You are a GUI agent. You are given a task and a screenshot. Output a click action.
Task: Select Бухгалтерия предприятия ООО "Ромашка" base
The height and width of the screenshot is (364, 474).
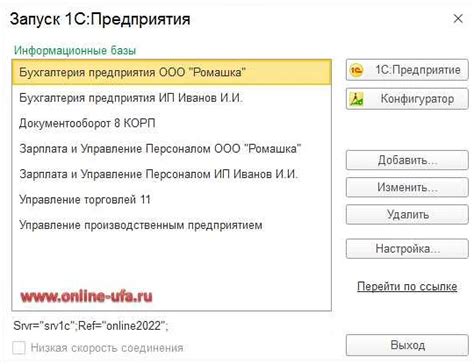pos(172,72)
